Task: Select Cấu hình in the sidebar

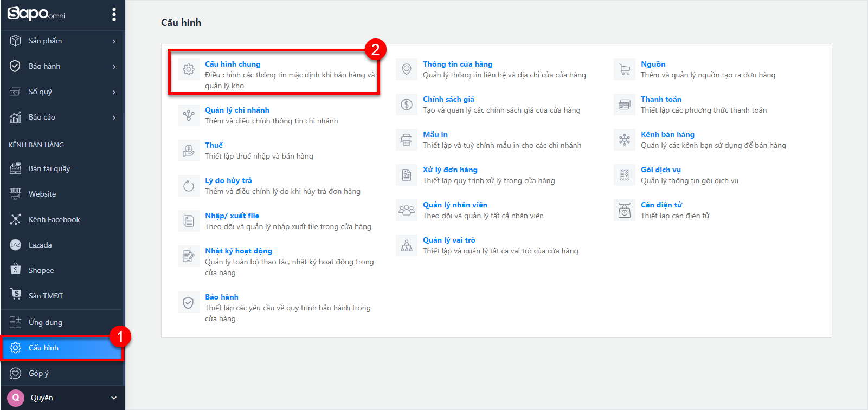Action: (62, 348)
